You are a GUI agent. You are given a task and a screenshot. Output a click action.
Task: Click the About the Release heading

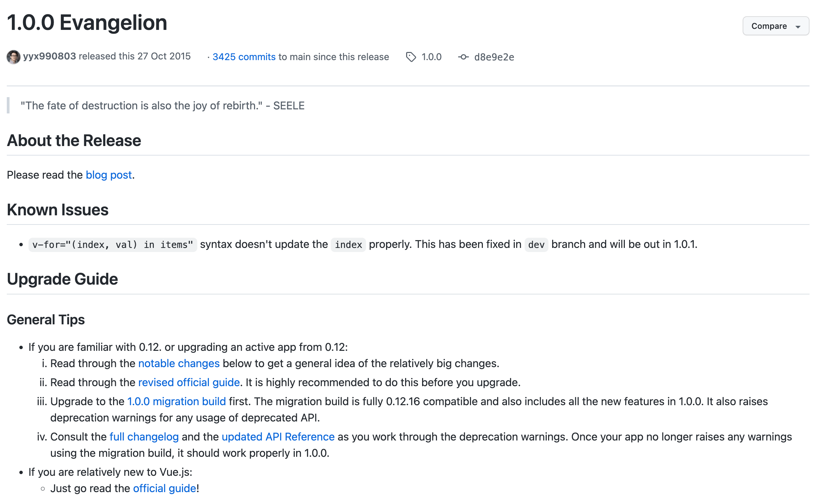pyautogui.click(x=74, y=141)
